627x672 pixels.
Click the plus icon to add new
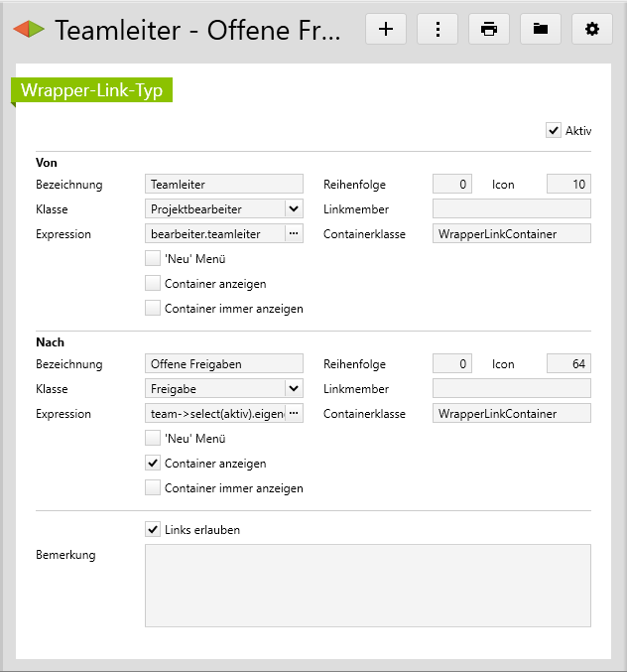point(386,29)
